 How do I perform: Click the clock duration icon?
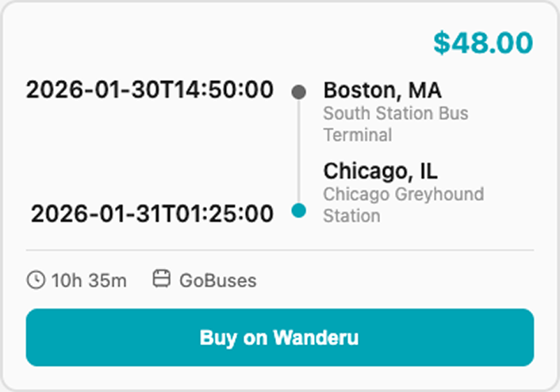tap(36, 279)
